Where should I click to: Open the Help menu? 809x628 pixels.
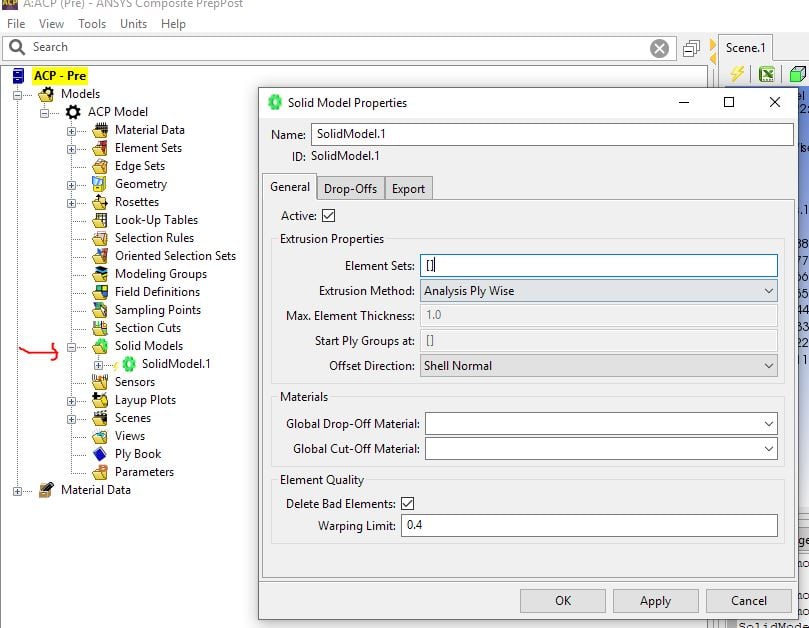pyautogui.click(x=173, y=24)
